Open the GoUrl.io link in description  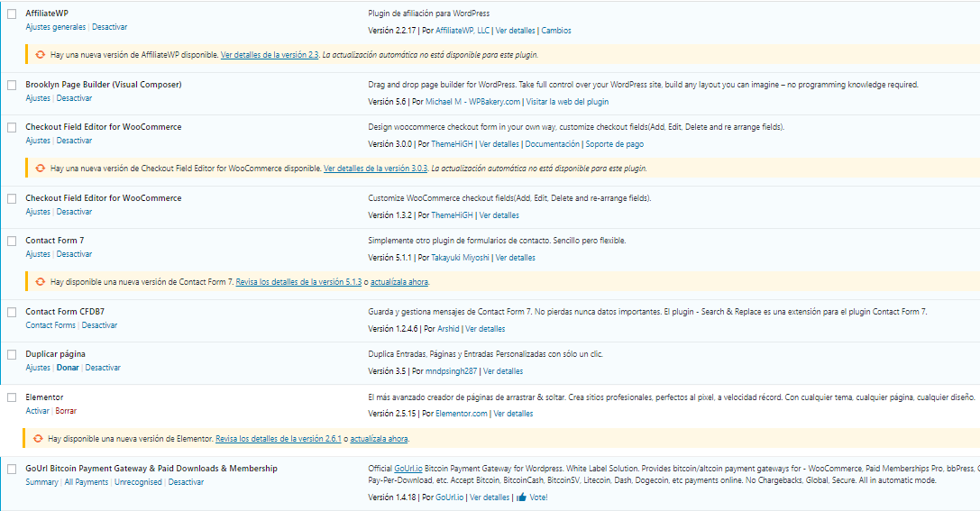pos(408,470)
